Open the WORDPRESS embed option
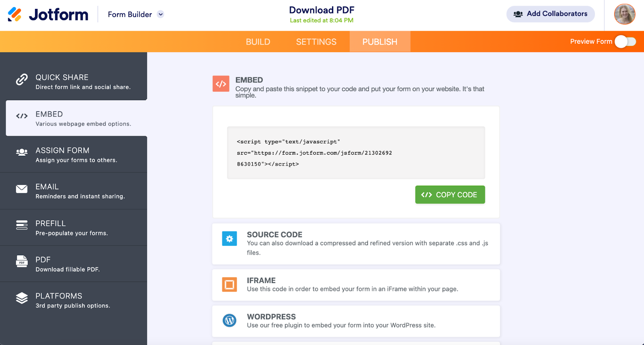644x345 pixels. tap(356, 321)
